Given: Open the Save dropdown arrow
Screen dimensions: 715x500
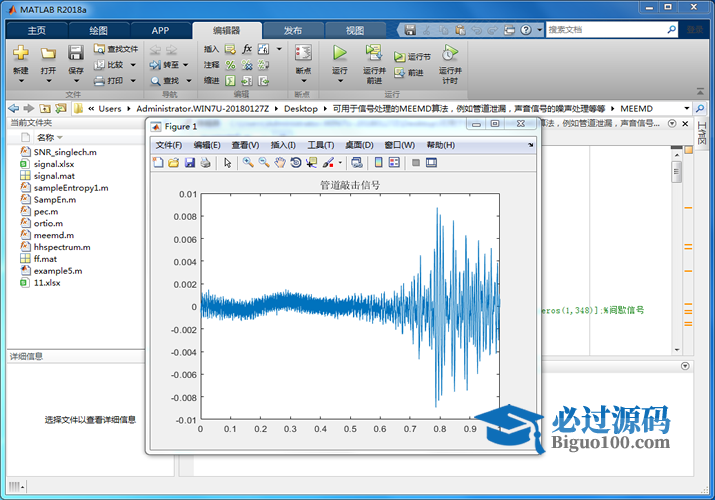Looking at the screenshot, I should tap(76, 81).
